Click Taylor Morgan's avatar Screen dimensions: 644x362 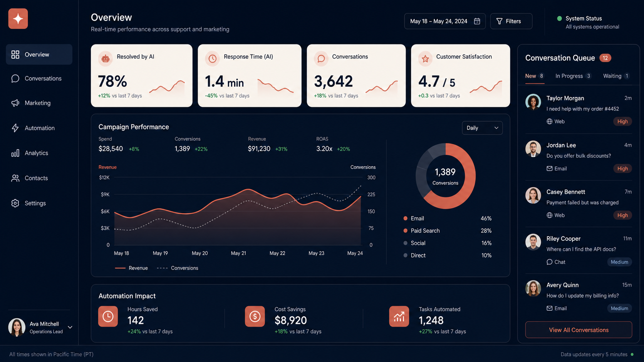[x=533, y=102]
